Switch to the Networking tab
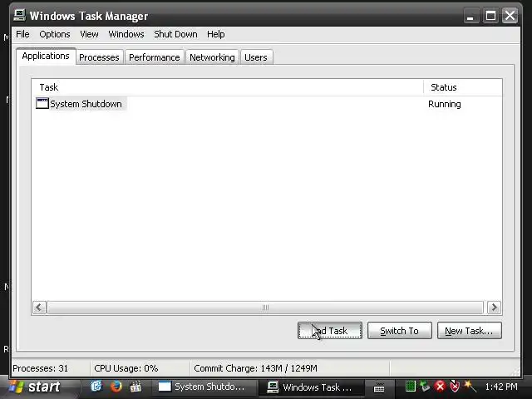This screenshot has height=399, width=532. pyautogui.click(x=212, y=57)
